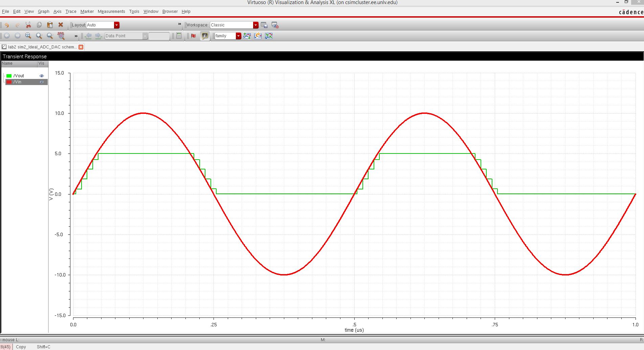Open the Measurements menu
The height and width of the screenshot is (350, 644).
click(x=111, y=11)
